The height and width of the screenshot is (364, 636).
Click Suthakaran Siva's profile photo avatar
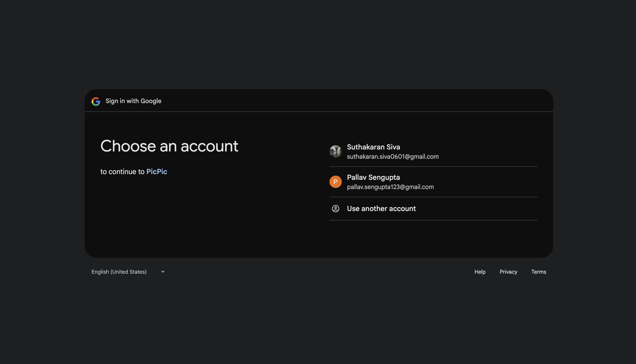335,151
